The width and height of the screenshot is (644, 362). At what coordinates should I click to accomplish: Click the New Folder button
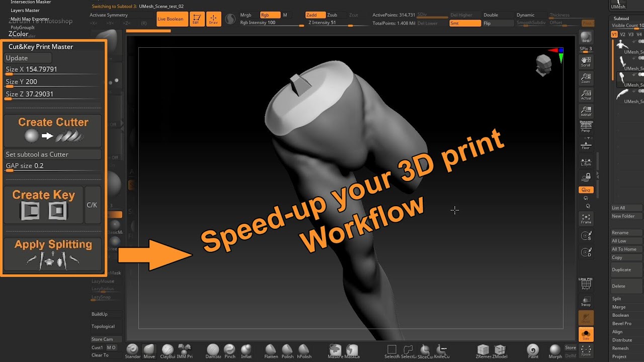pos(626,216)
